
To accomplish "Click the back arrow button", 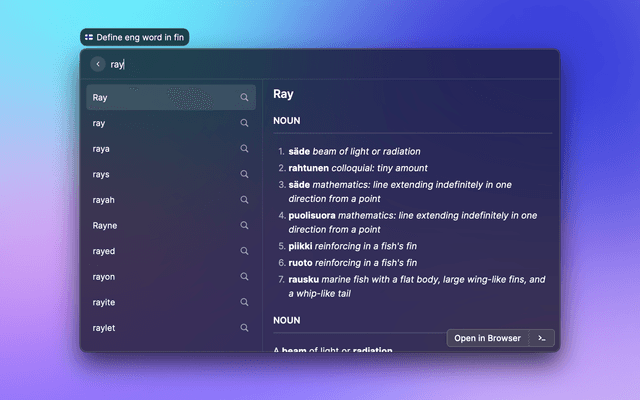I will [x=98, y=64].
